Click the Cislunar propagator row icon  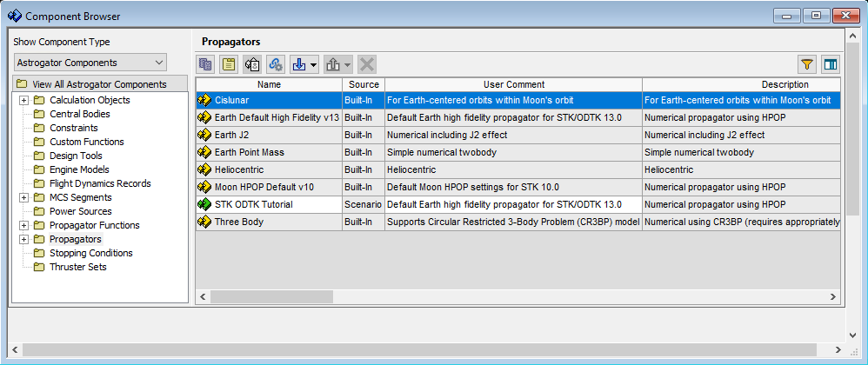[x=204, y=100]
